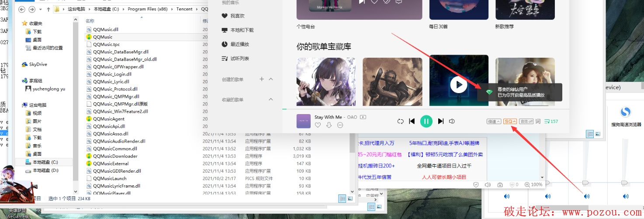The height and width of the screenshot is (219, 644).
Task: Open the 新歌推荐 card
Action: pyautogui.click(x=525, y=10)
